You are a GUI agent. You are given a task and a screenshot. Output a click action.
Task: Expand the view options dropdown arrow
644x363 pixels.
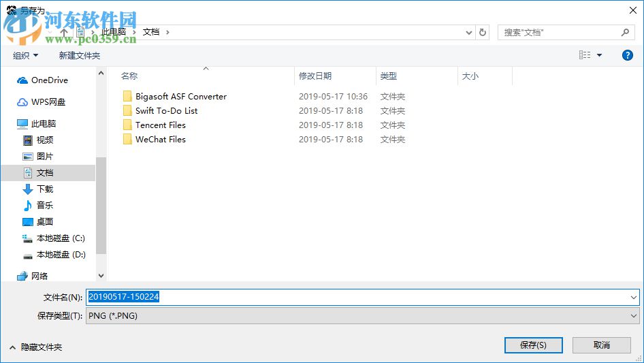599,55
